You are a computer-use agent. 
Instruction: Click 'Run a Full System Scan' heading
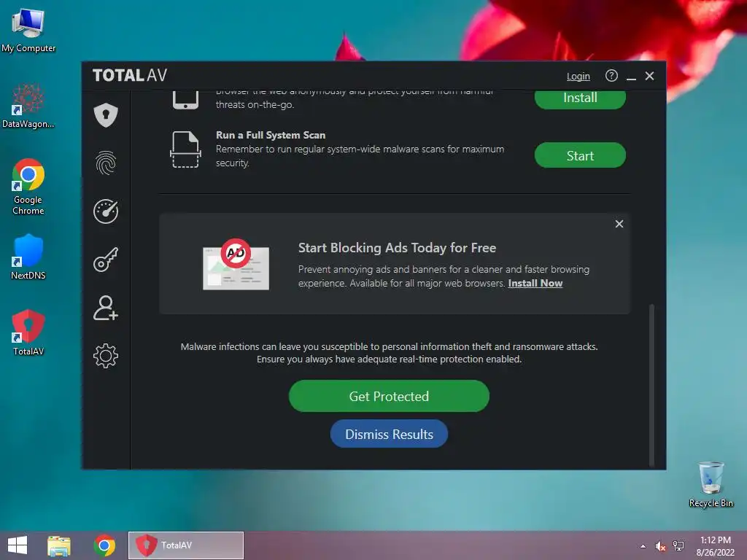click(271, 135)
